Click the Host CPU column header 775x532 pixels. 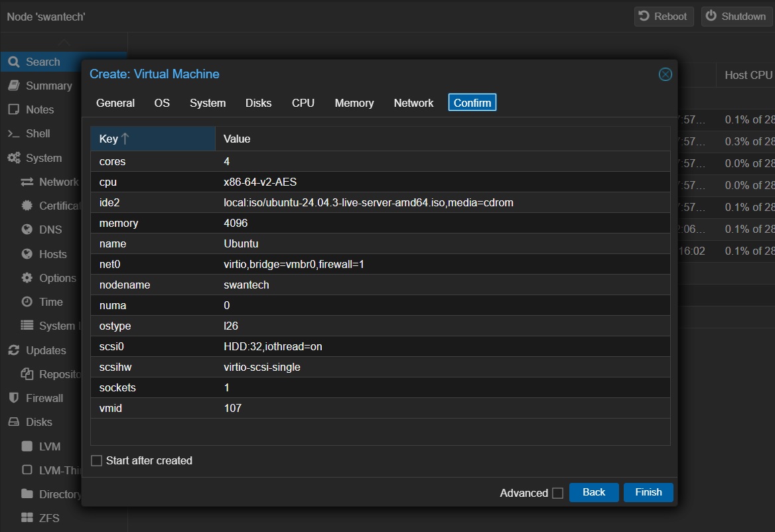click(x=746, y=75)
